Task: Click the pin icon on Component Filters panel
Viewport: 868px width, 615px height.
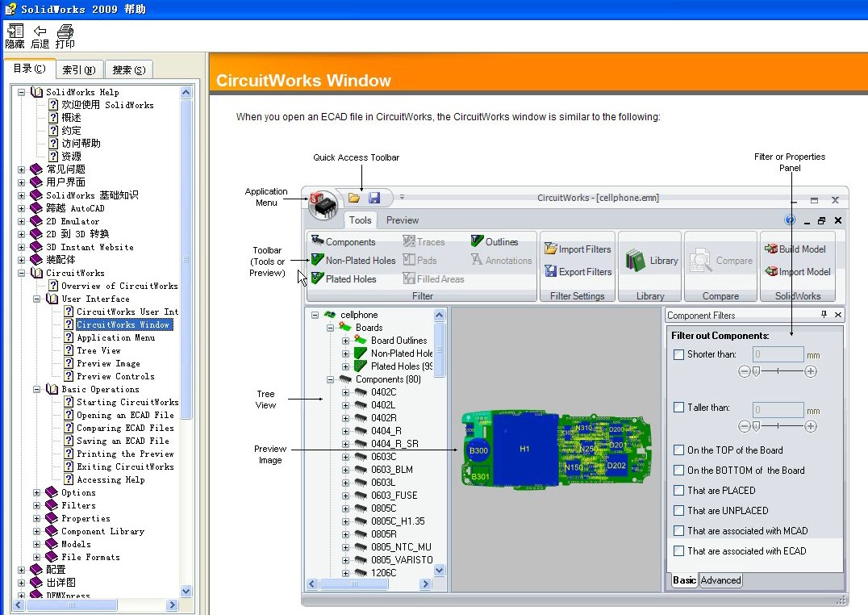Action: click(824, 315)
